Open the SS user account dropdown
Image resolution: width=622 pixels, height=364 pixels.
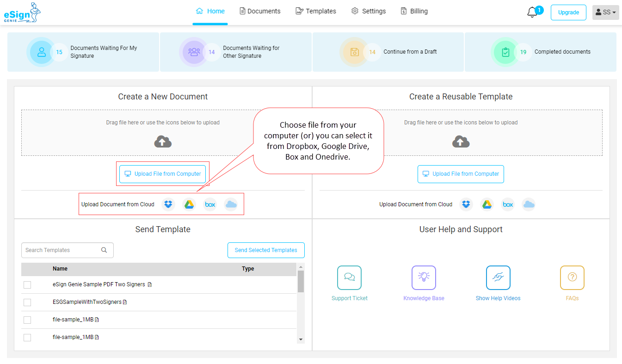tap(605, 12)
